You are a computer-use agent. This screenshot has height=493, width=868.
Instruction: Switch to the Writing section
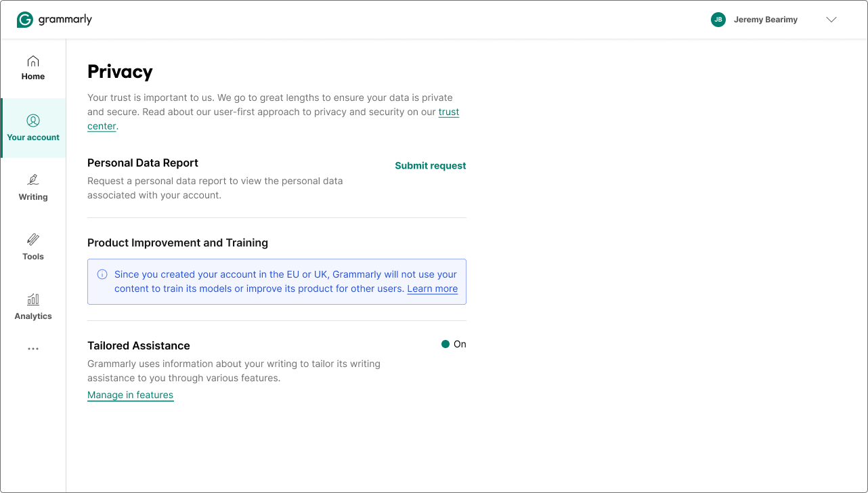pos(32,188)
